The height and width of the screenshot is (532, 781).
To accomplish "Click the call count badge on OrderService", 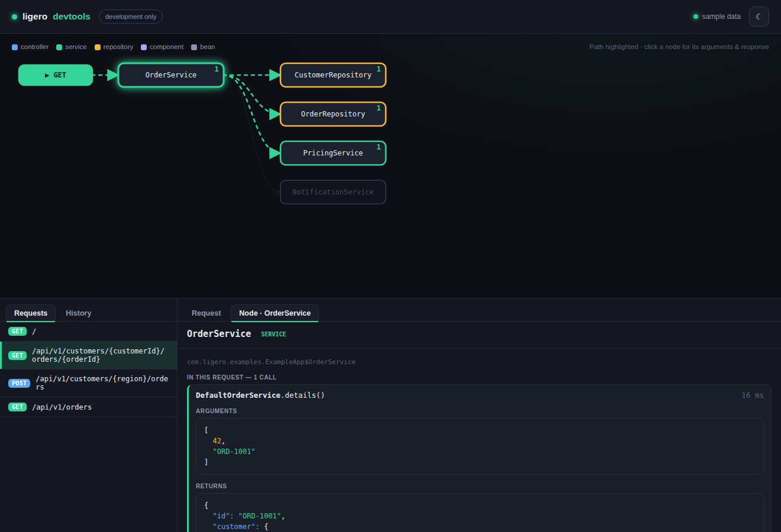I will 217,69.
